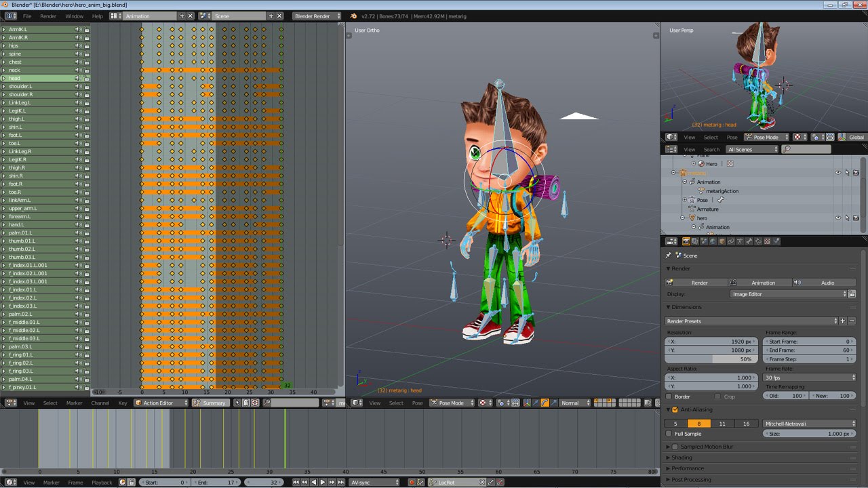
Task: Toggle renderability of hero object in outliner
Action: [x=856, y=218]
